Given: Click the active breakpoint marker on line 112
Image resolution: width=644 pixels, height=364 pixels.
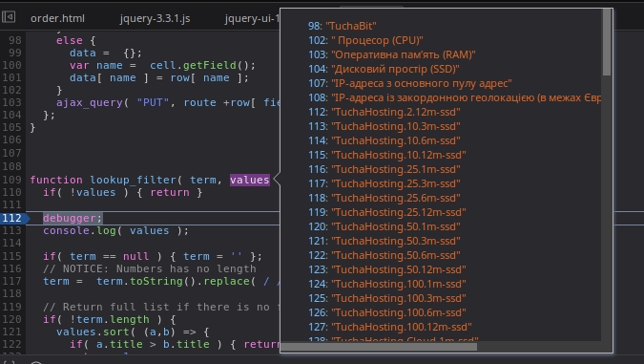Looking at the screenshot, I should (x=14, y=218).
